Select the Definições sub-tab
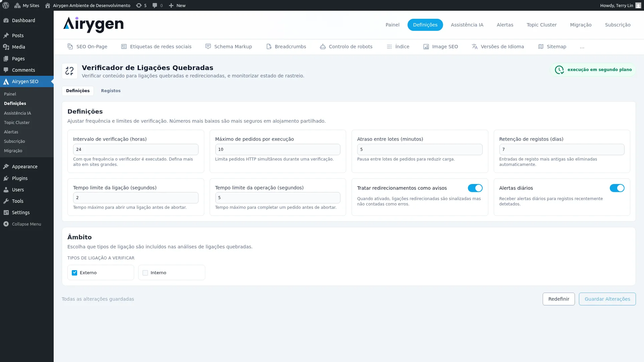The image size is (644, 362). click(78, 91)
